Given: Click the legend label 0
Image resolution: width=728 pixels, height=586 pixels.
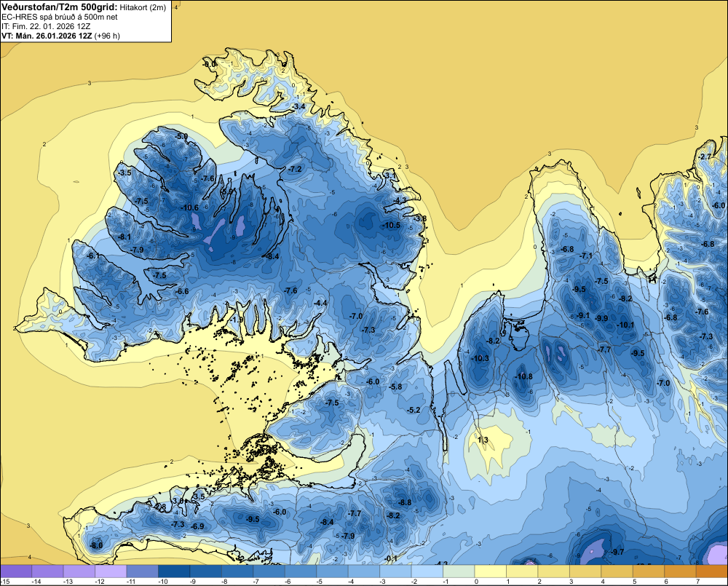Looking at the screenshot, I should [x=476, y=582].
